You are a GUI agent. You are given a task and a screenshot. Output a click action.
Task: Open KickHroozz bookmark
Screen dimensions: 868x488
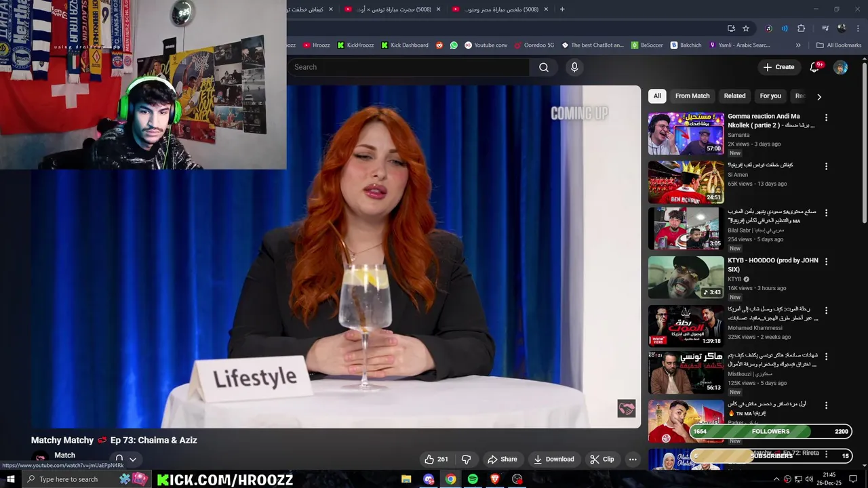pyautogui.click(x=355, y=45)
